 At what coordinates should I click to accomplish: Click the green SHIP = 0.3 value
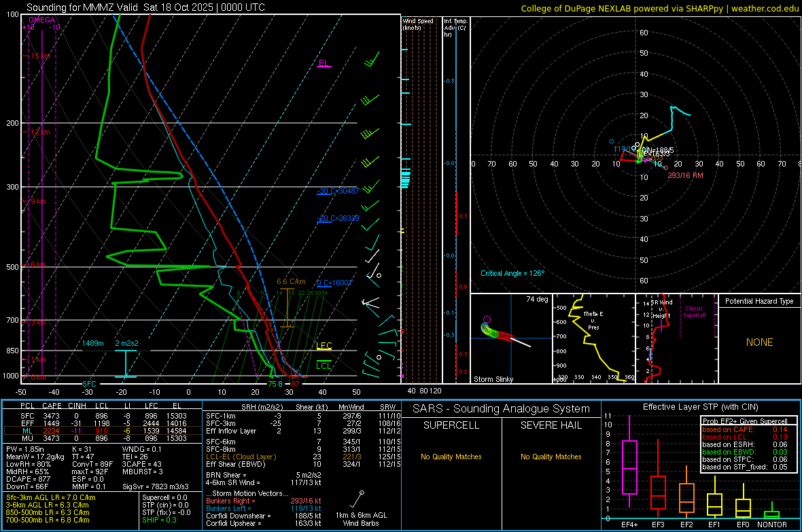[159, 520]
